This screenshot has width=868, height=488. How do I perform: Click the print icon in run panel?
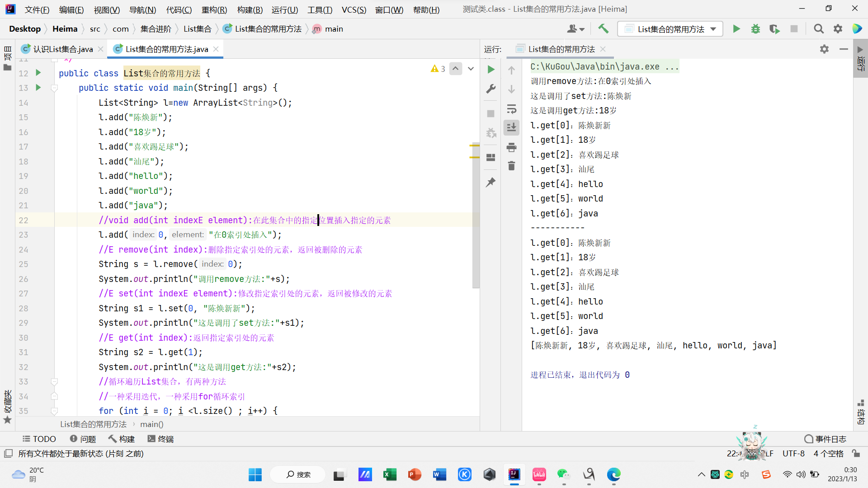[511, 147]
